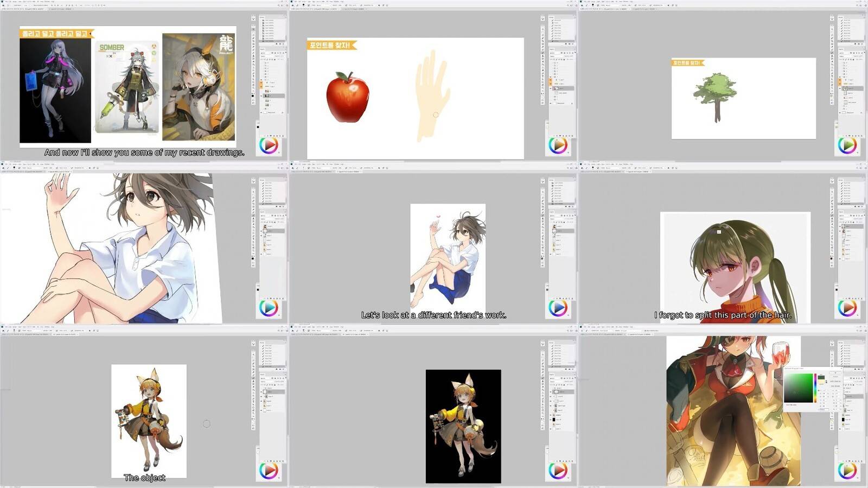
Task: Click the SOMBER character card artwork
Action: 127,87
